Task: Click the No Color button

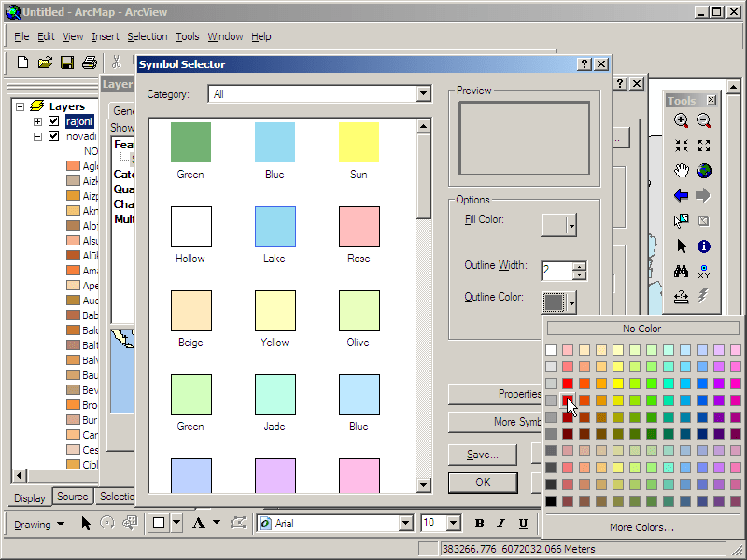Action: coord(642,329)
